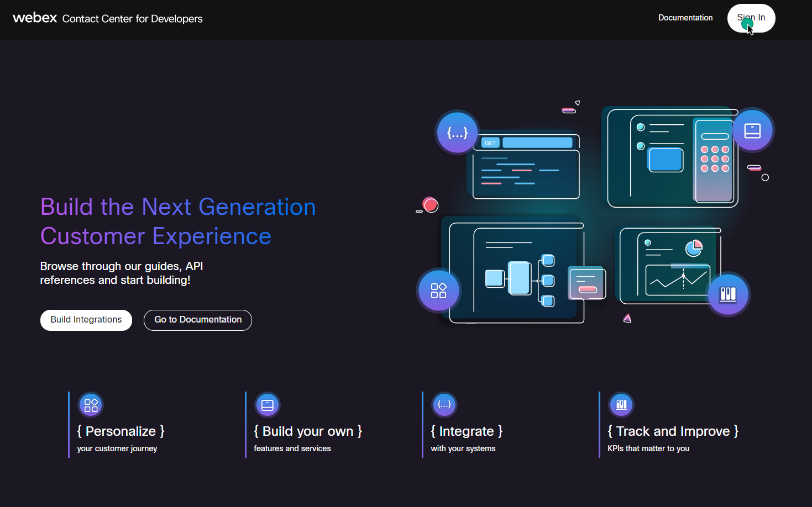Click the book icon beside the phone panel

click(x=752, y=129)
